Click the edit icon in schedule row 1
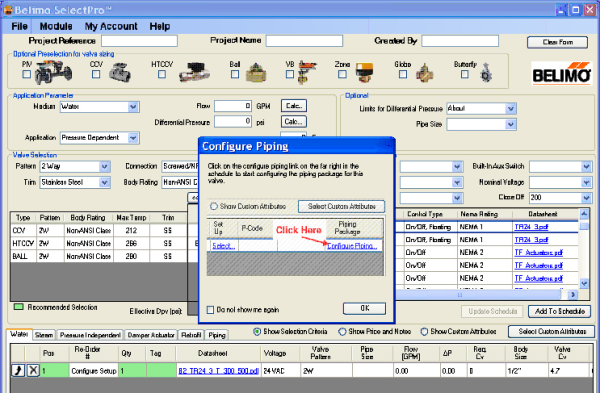600x393 pixels. click(18, 370)
